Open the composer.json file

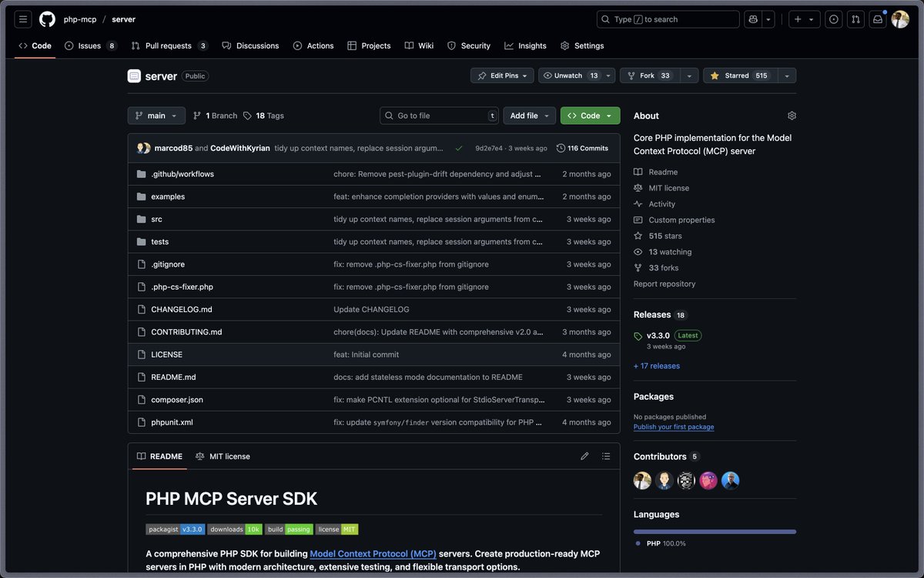click(x=177, y=400)
